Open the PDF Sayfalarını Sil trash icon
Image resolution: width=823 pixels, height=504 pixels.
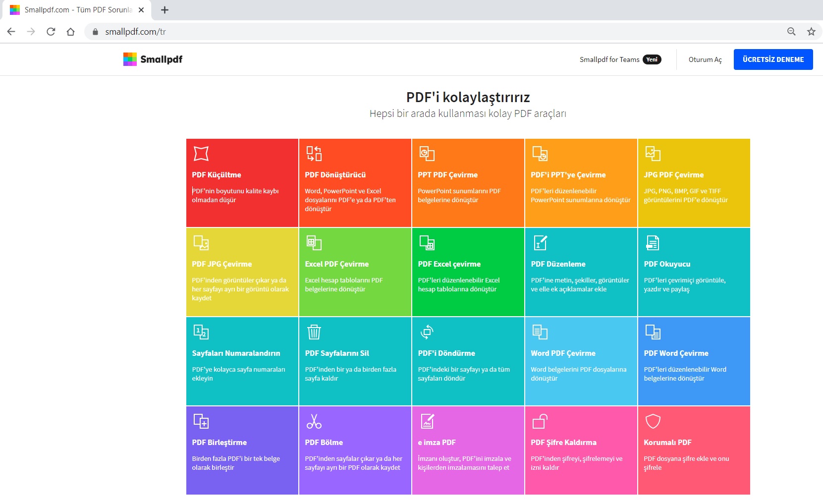click(x=314, y=332)
